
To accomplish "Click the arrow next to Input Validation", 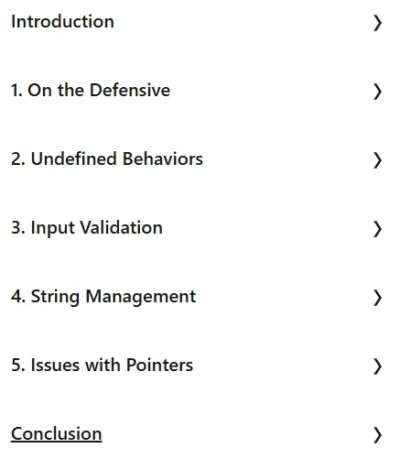I will tap(377, 229).
